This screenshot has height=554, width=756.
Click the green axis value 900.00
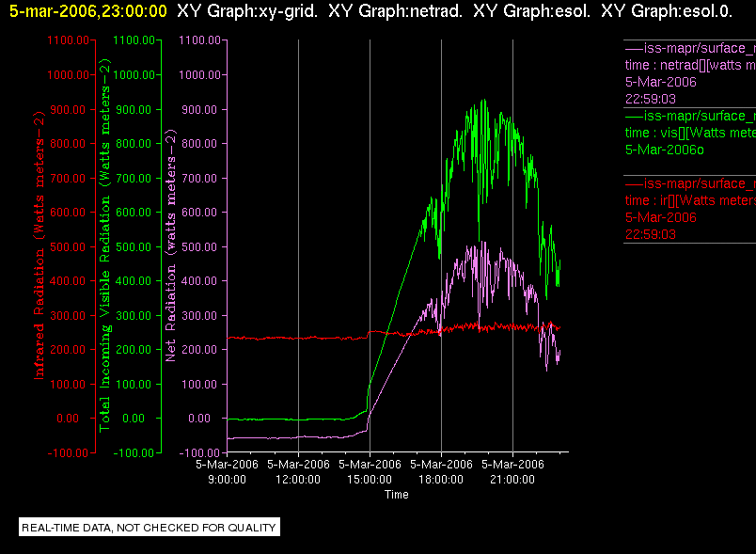(x=134, y=109)
